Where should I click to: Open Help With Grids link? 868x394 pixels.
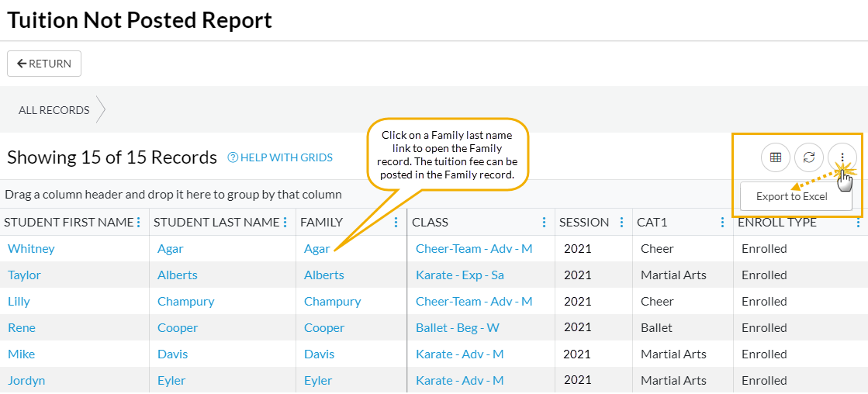click(280, 157)
